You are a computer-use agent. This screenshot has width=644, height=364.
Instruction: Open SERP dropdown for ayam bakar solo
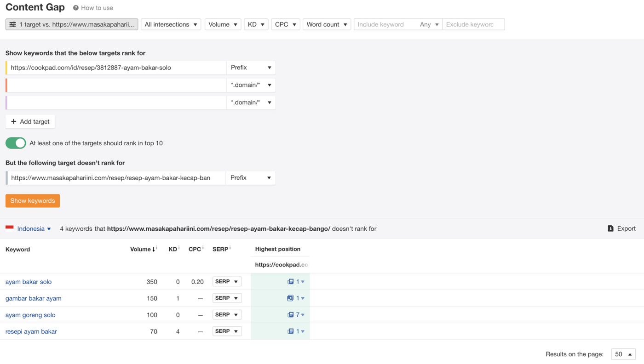pos(227,281)
